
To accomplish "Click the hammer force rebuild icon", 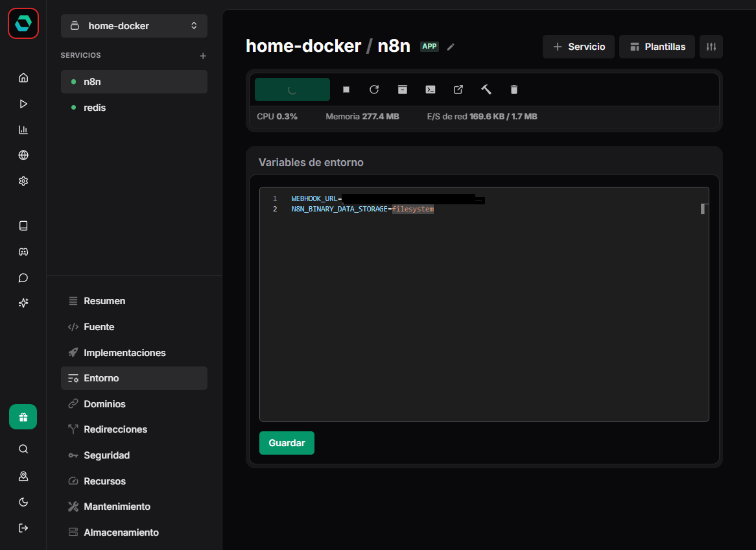I will click(486, 90).
